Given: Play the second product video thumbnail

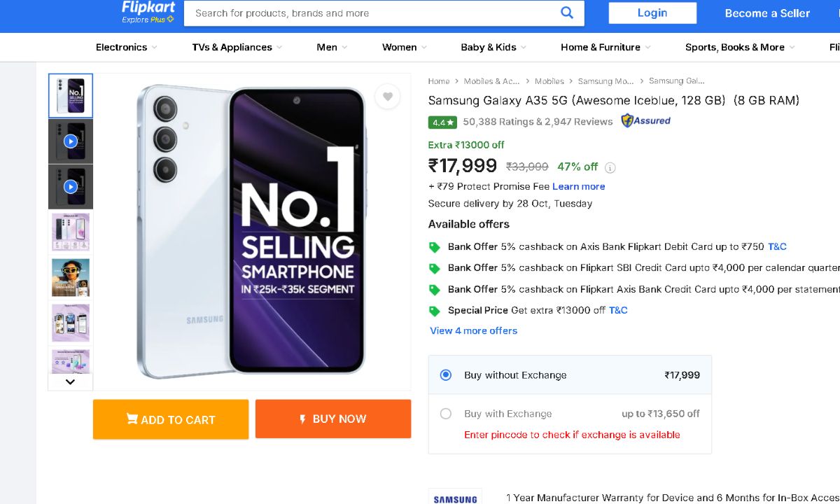Looking at the screenshot, I should coord(70,187).
